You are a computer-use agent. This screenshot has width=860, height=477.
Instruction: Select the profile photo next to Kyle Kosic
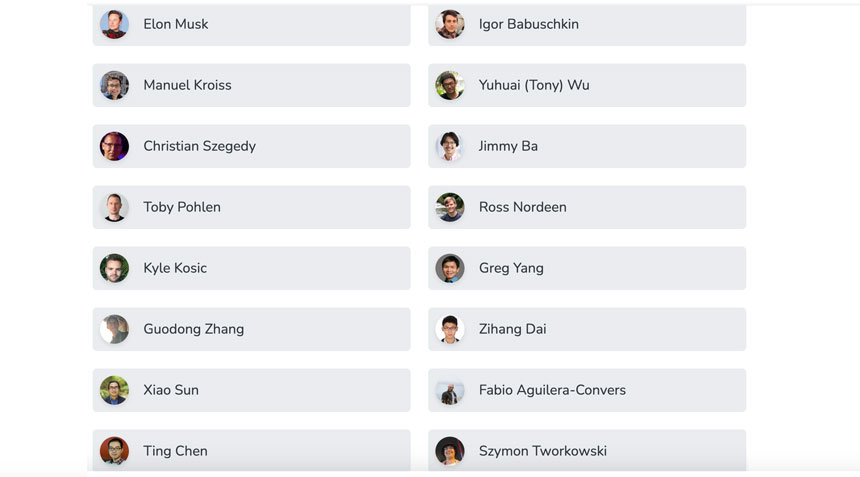pyautogui.click(x=114, y=268)
